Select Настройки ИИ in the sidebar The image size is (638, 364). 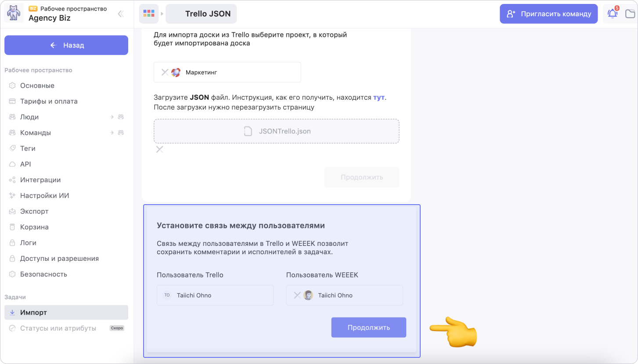coord(44,196)
